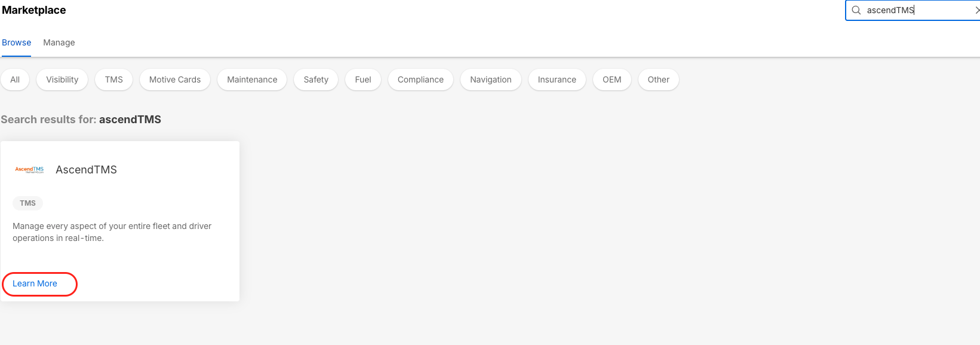
Task: Show Compliance integrations
Action: pos(420,80)
